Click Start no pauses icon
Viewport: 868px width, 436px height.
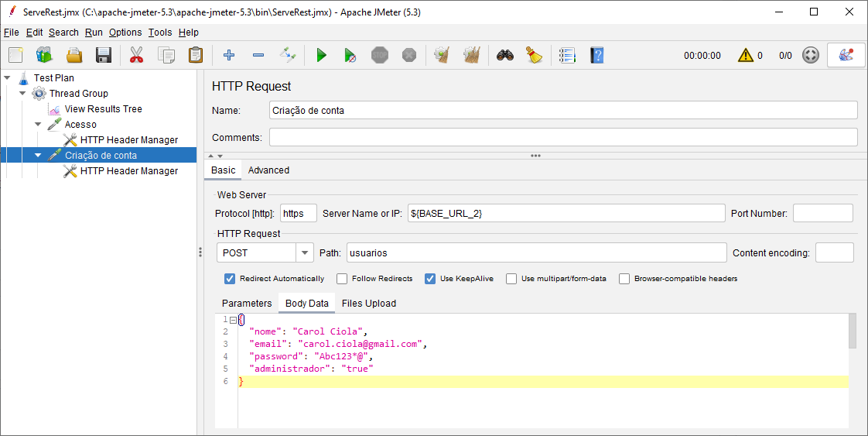pyautogui.click(x=350, y=55)
